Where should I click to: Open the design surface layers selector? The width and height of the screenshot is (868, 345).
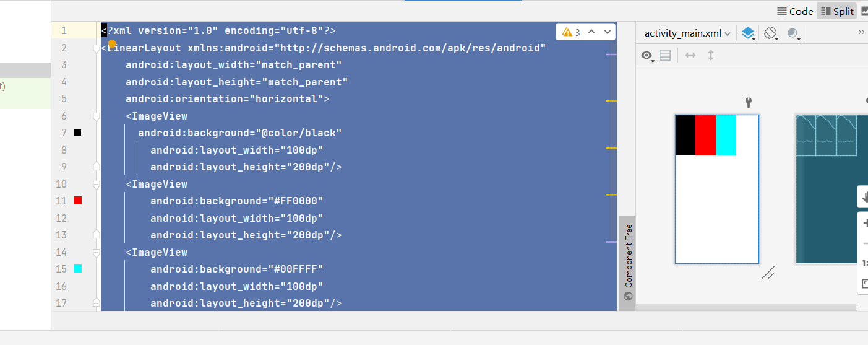748,33
